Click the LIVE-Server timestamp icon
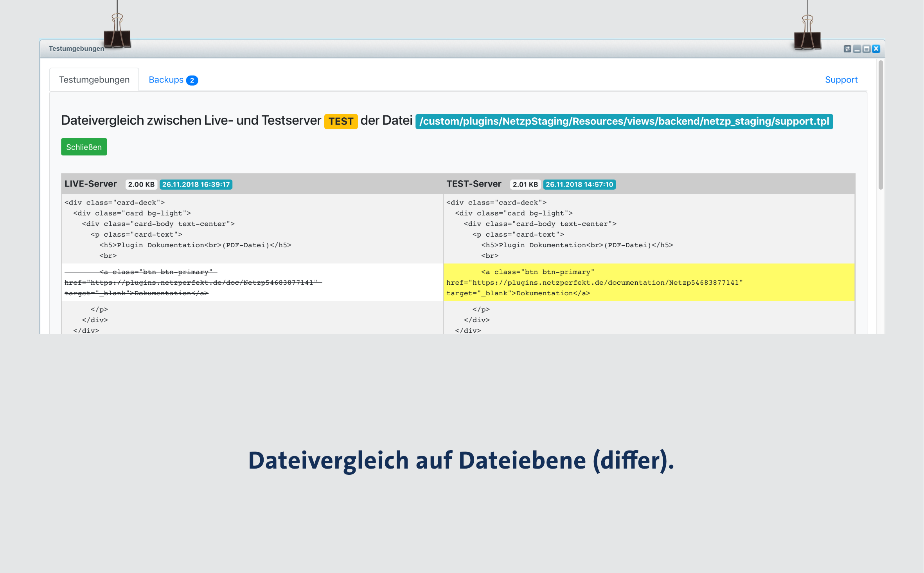Viewport: 924px width, 573px height. pos(197,184)
